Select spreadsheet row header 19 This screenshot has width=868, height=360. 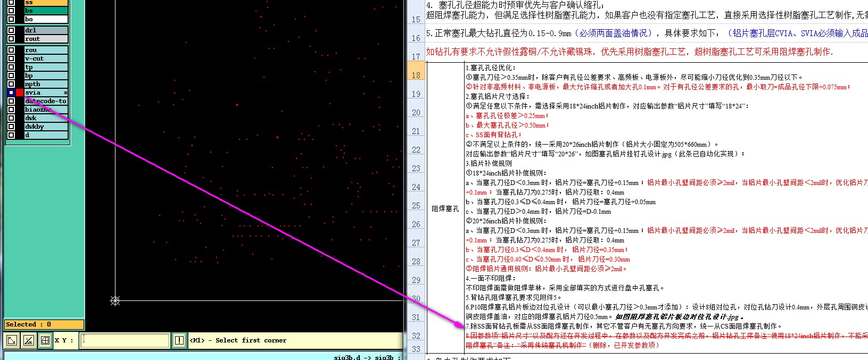(416, 90)
